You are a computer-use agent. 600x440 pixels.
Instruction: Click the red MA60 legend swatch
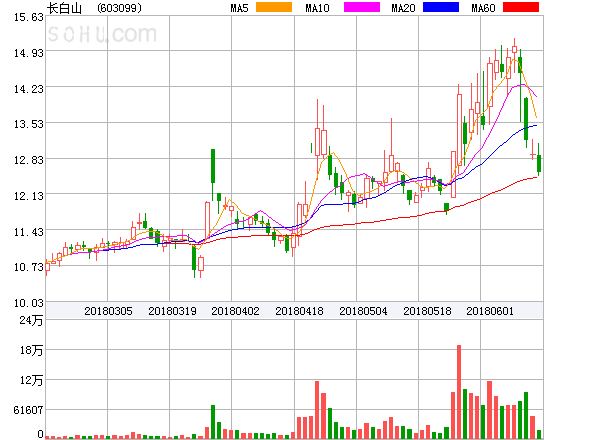click(521, 7)
